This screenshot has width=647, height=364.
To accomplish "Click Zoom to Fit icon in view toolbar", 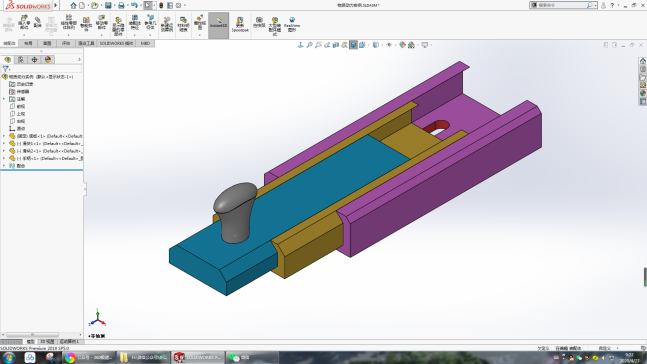I will [x=309, y=45].
